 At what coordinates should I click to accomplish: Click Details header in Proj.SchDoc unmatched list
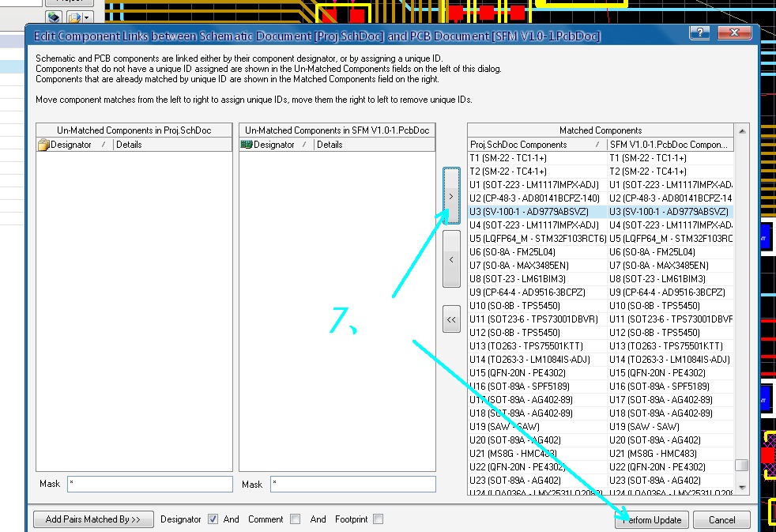tap(173, 145)
